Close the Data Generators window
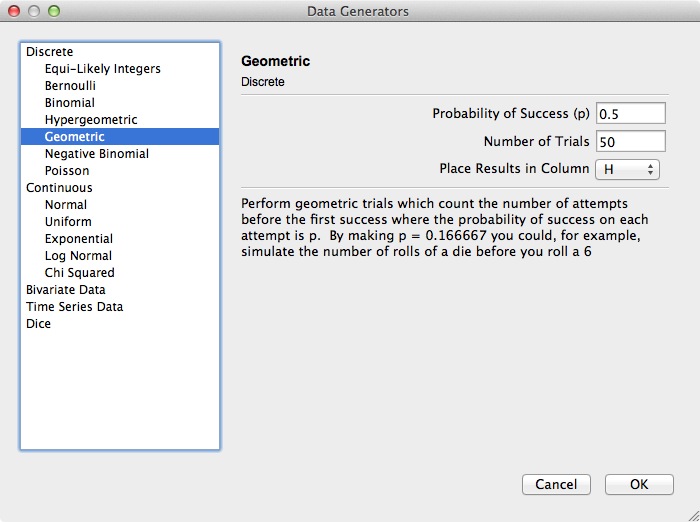 14,11
